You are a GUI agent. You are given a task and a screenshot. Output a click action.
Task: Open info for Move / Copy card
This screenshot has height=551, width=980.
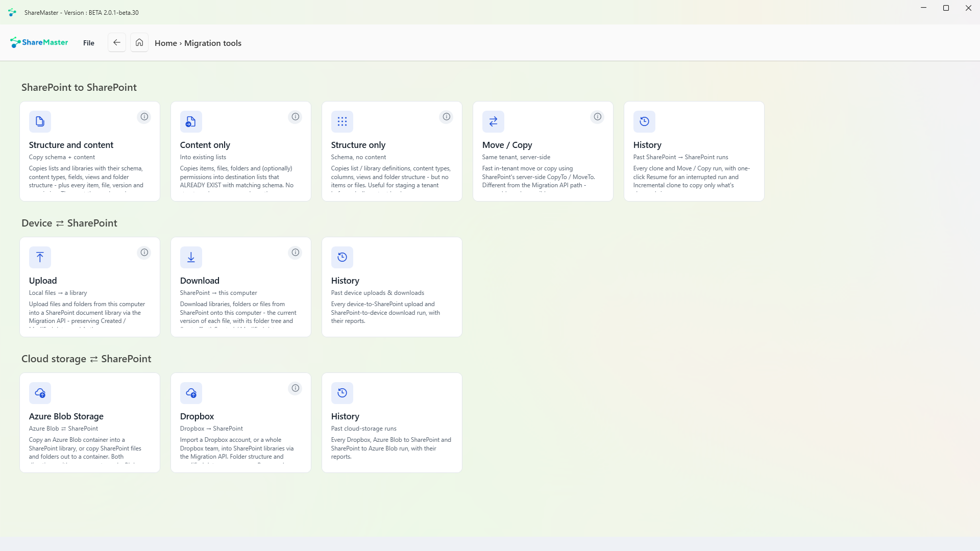coord(598,117)
